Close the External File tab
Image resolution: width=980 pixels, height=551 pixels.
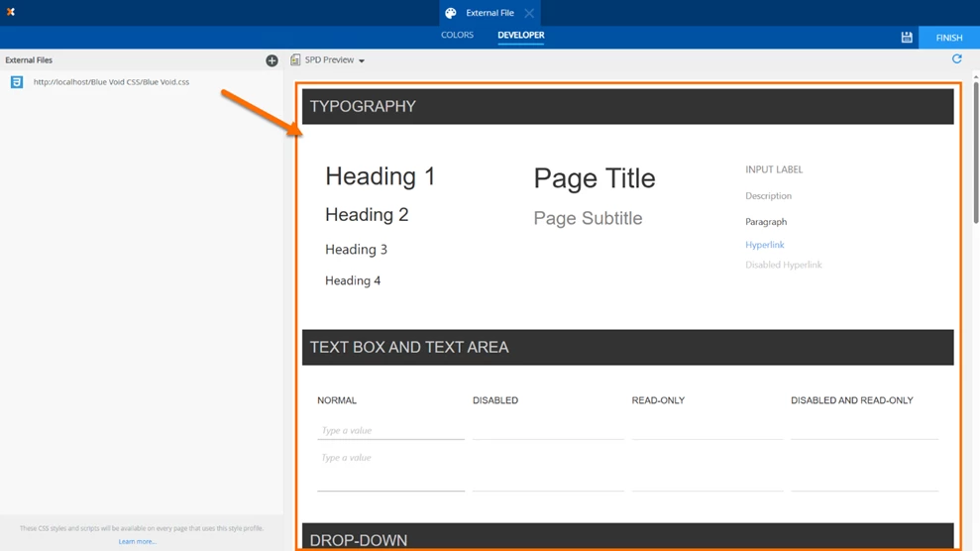pos(529,13)
